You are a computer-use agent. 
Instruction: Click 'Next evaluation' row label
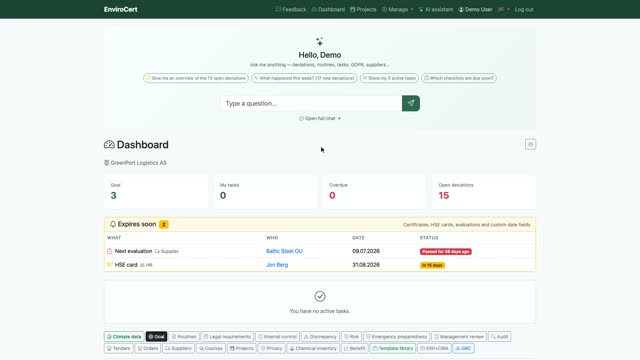pos(133,251)
